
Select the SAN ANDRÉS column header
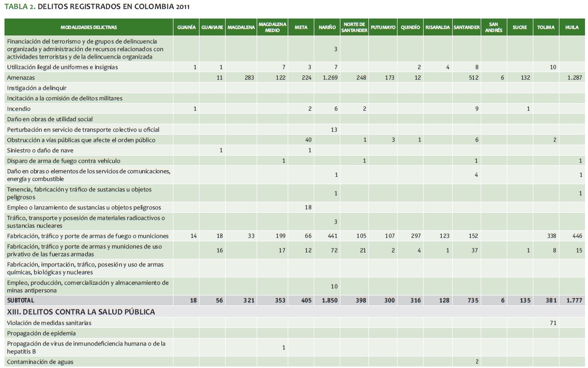tap(493, 27)
